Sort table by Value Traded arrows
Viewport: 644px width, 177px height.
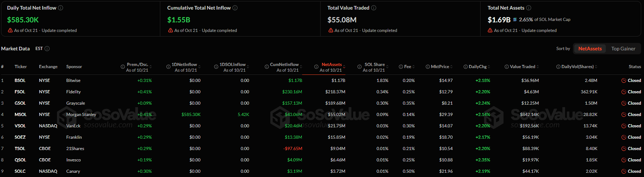point(538,67)
